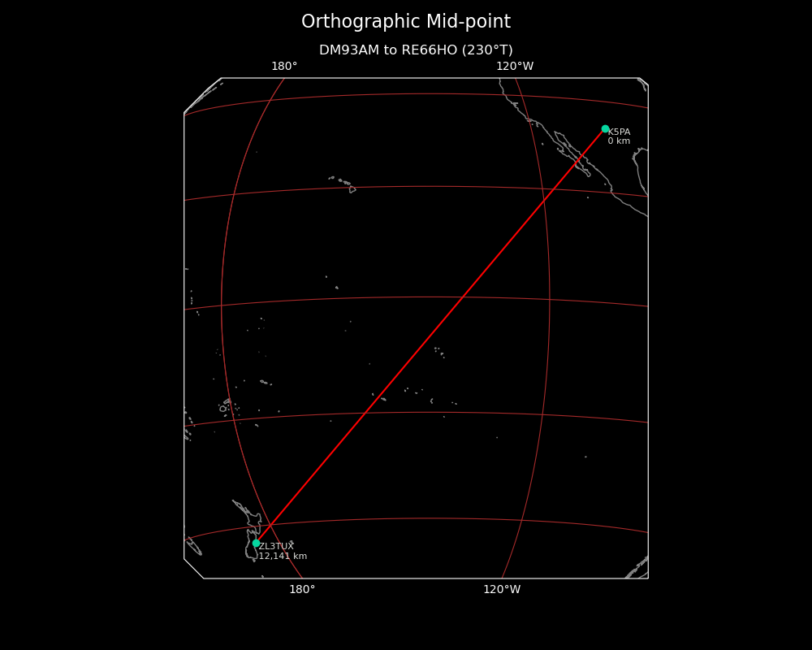812x650 pixels.
Task: Click the K5PA callsign label
Action: (x=619, y=132)
